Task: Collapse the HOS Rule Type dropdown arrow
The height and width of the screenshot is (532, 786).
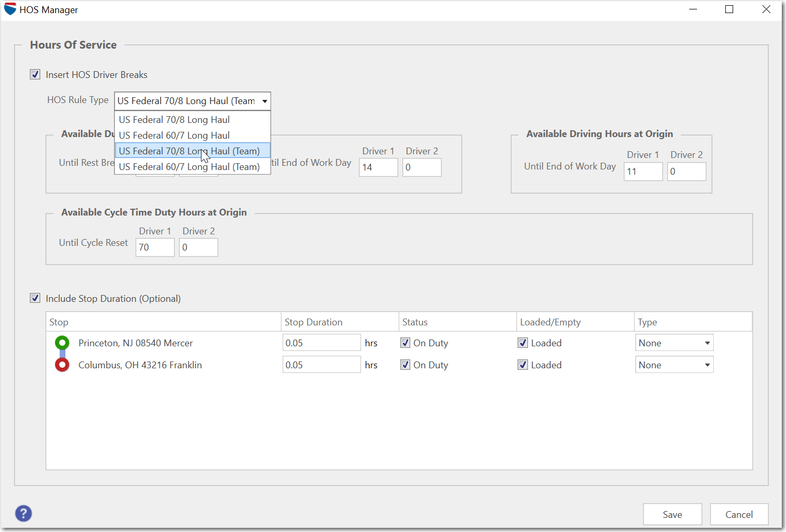Action: [x=265, y=101]
